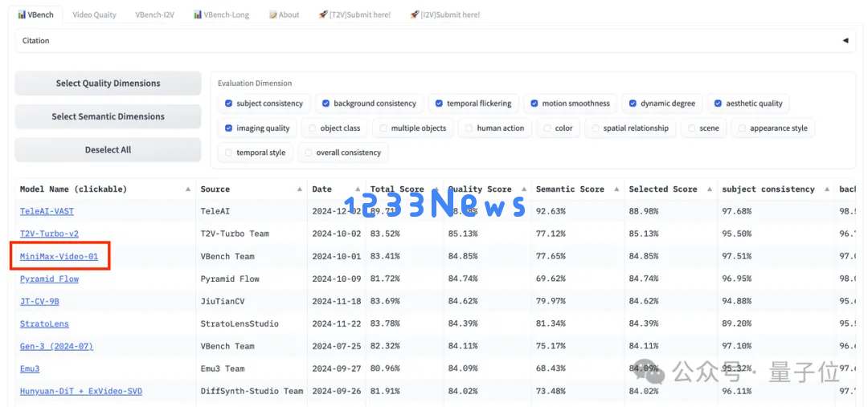Expand the Citation section arrow
The height and width of the screenshot is (407, 868).
[x=845, y=40]
